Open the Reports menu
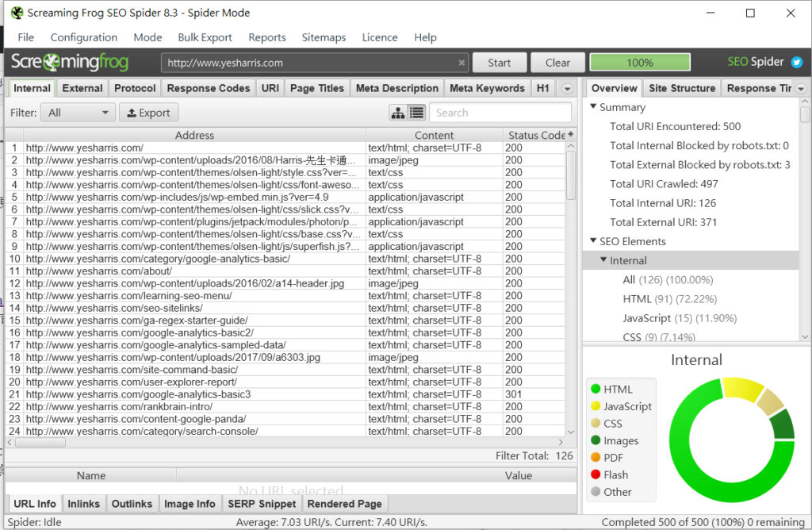The image size is (812, 530). pos(266,37)
